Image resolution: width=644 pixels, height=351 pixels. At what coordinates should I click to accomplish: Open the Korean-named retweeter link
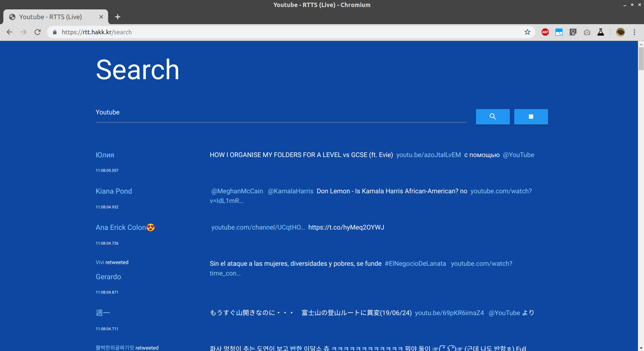click(x=115, y=348)
